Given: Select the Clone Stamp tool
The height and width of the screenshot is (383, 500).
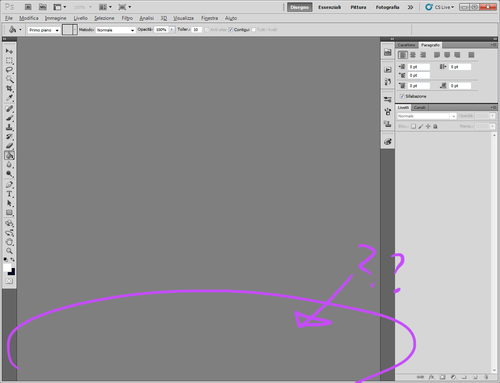Looking at the screenshot, I should point(9,127).
